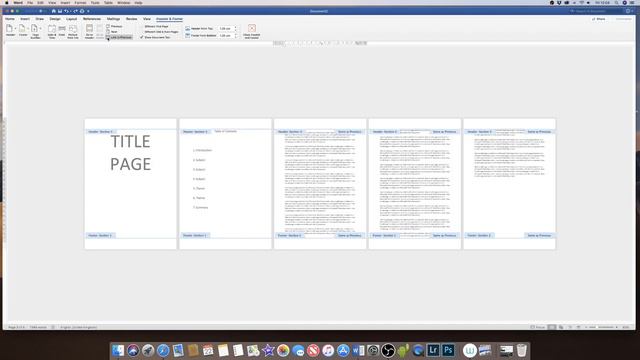Switch to the References ribbon tab

(92, 19)
